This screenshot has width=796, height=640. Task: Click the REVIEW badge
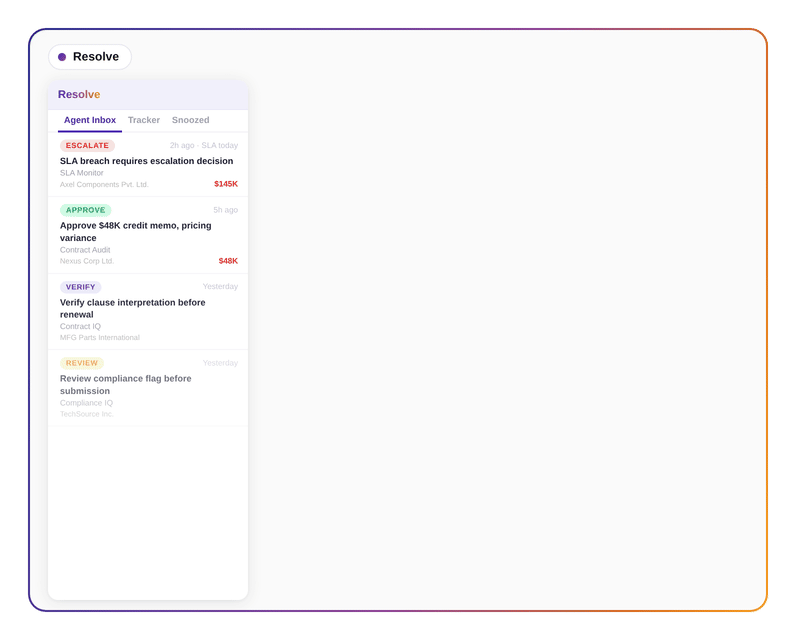(82, 363)
